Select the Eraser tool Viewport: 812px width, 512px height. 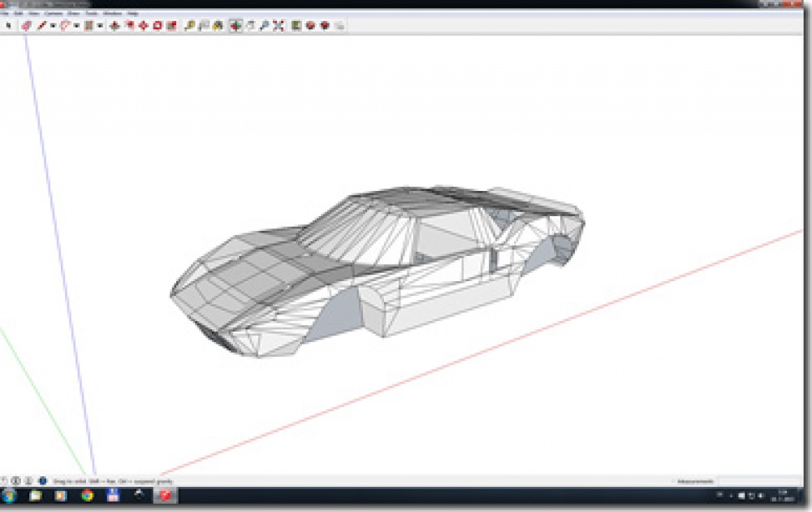(x=26, y=25)
